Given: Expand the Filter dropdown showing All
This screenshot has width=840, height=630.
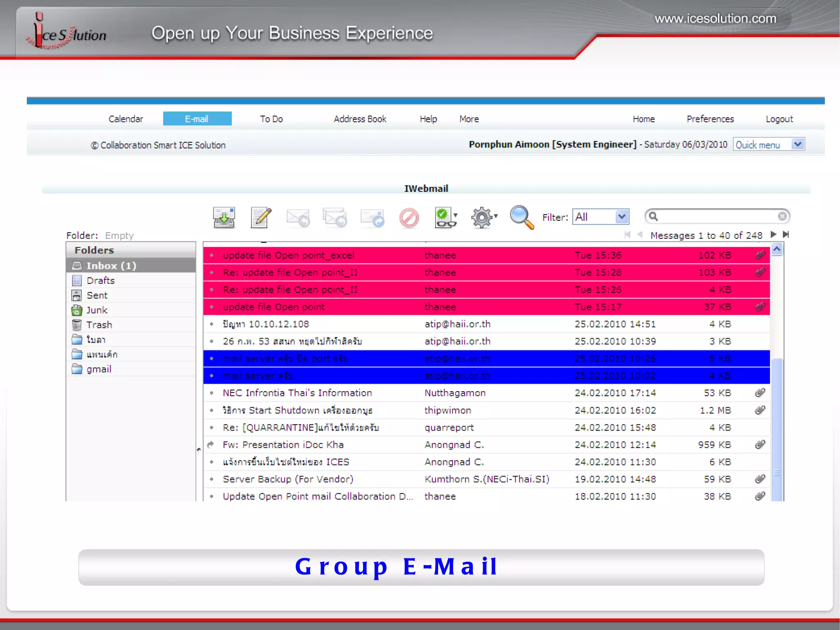Looking at the screenshot, I should 622,217.
